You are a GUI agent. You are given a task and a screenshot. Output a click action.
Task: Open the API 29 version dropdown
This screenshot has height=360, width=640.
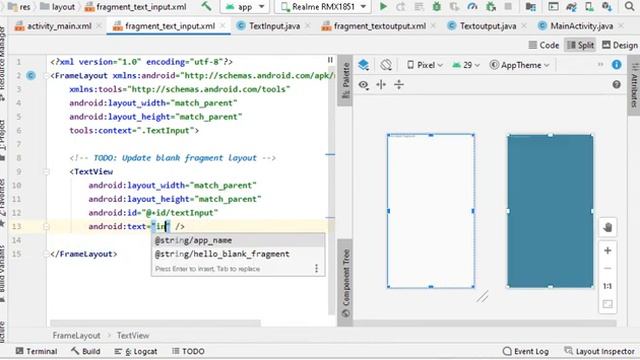tap(466, 65)
